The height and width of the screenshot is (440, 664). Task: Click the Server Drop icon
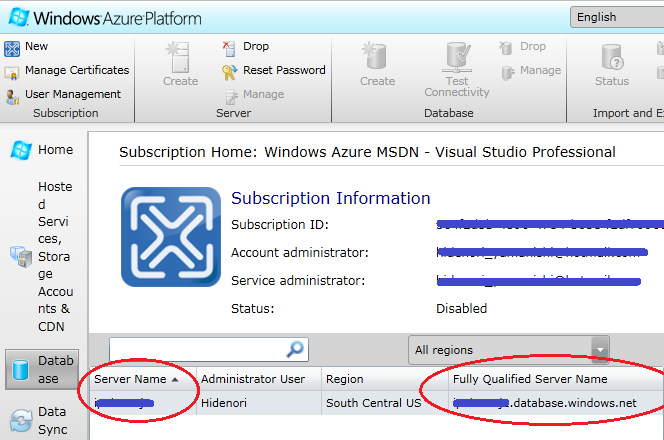(229, 48)
